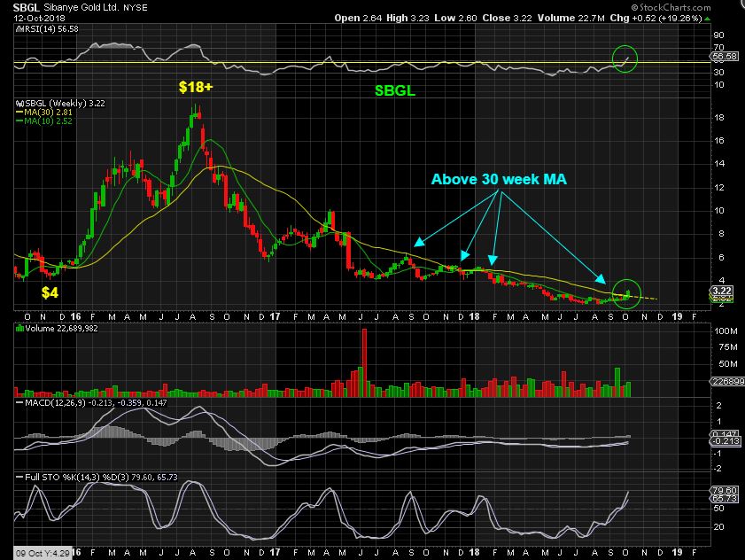Click the 70 label on the RSI axis
745x560 pixels.
point(719,48)
